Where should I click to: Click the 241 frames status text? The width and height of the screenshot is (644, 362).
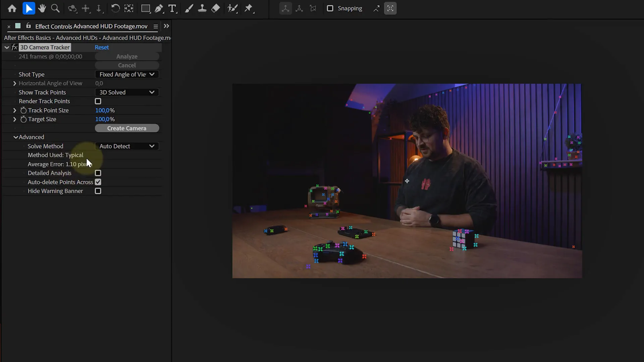50,56
